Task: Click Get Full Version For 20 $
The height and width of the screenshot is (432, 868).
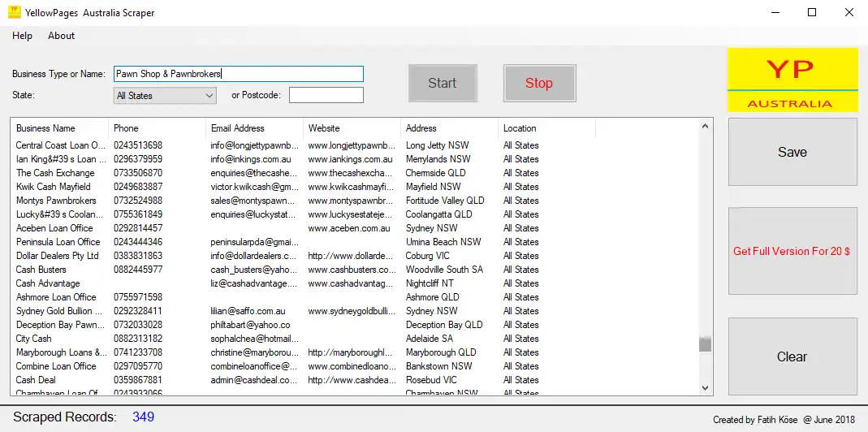Action: pos(792,251)
